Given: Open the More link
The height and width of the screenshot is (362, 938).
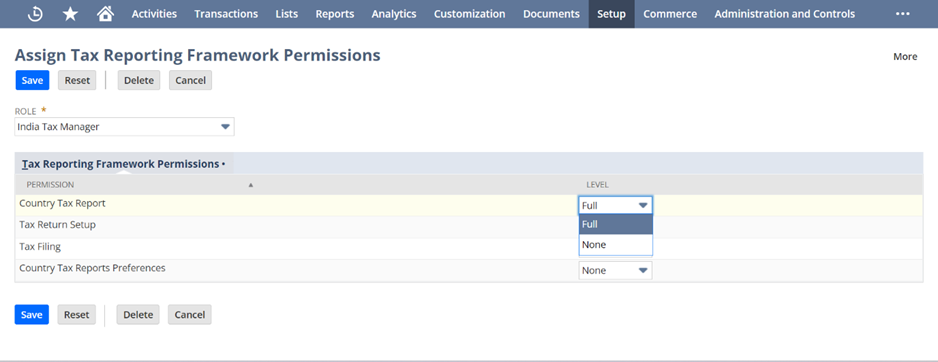Looking at the screenshot, I should [905, 56].
